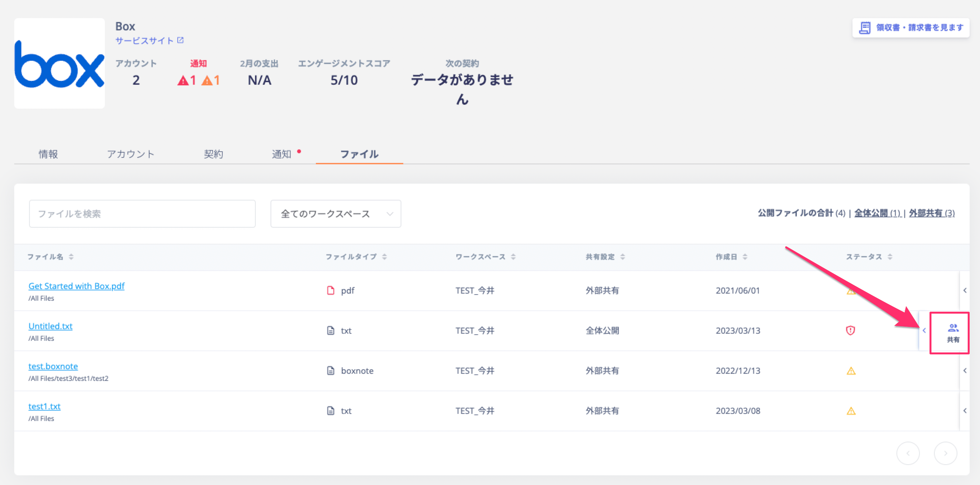The height and width of the screenshot is (485, 980).
Task: Click the 2022/12/13 creation date
Action: (738, 371)
